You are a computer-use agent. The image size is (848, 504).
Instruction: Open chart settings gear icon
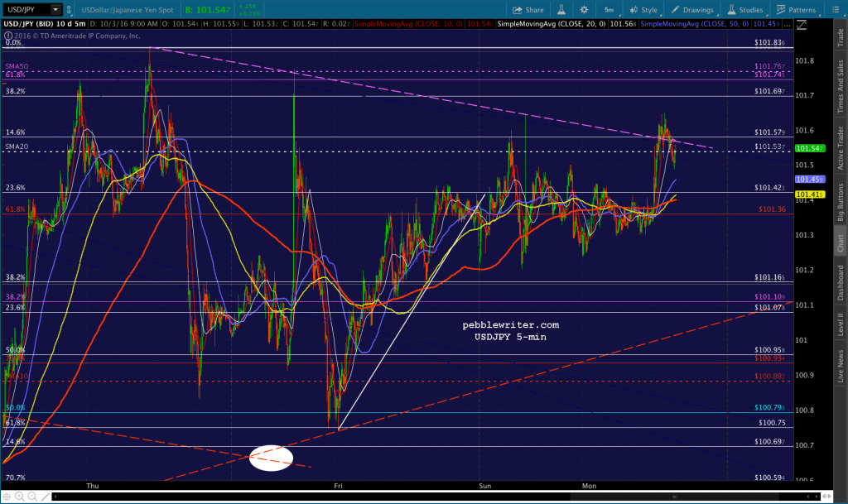[x=584, y=10]
